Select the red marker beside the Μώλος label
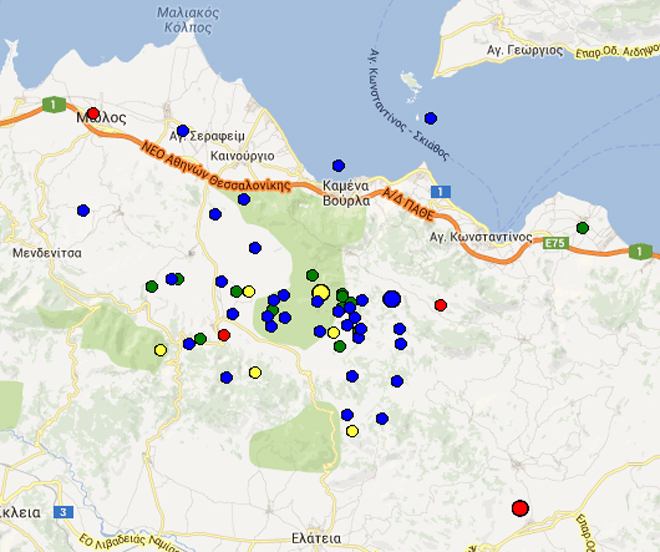The height and width of the screenshot is (552, 660). pos(93,113)
